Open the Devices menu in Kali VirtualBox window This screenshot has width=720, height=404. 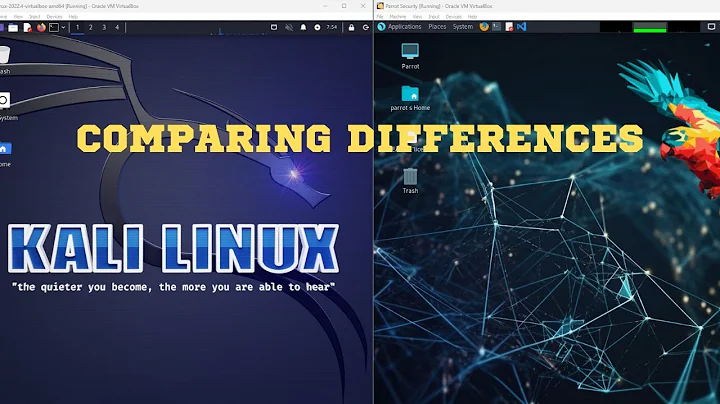pyautogui.click(x=54, y=17)
